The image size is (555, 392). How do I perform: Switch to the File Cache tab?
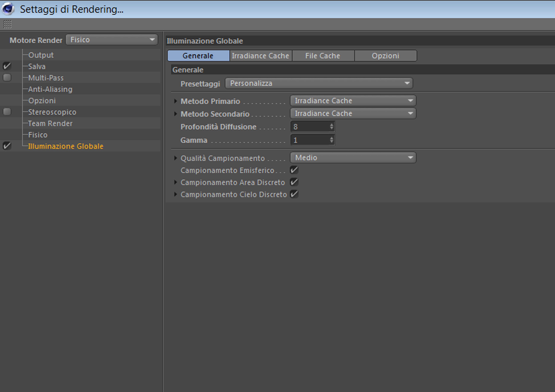322,56
